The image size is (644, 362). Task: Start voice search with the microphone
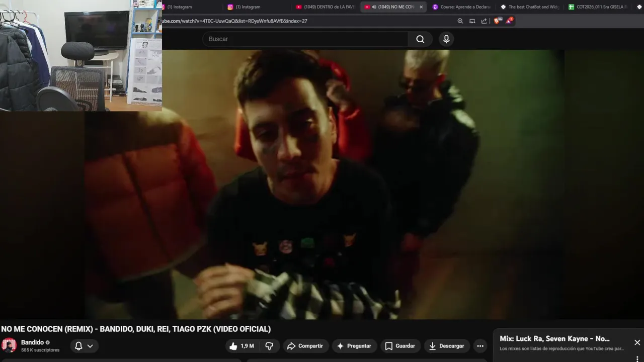click(446, 39)
